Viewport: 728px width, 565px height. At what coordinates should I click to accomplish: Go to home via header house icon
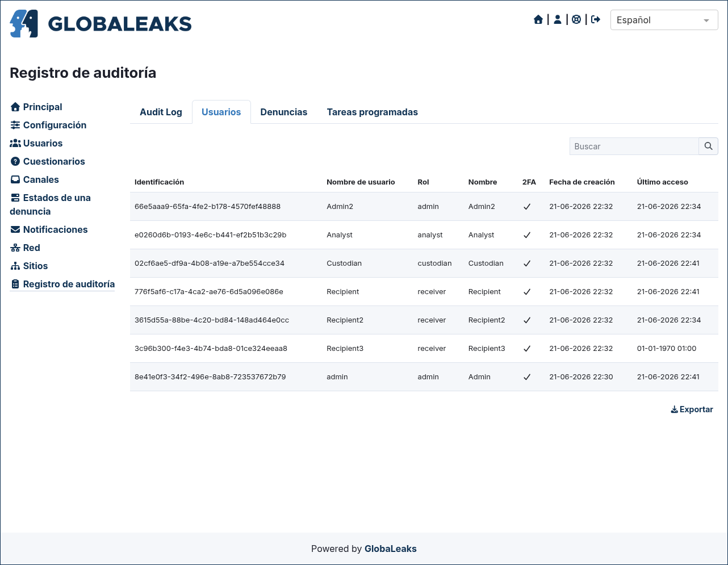pyautogui.click(x=538, y=20)
